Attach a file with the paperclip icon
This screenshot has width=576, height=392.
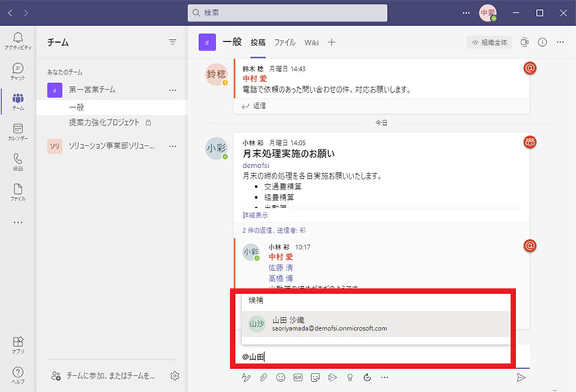(263, 377)
